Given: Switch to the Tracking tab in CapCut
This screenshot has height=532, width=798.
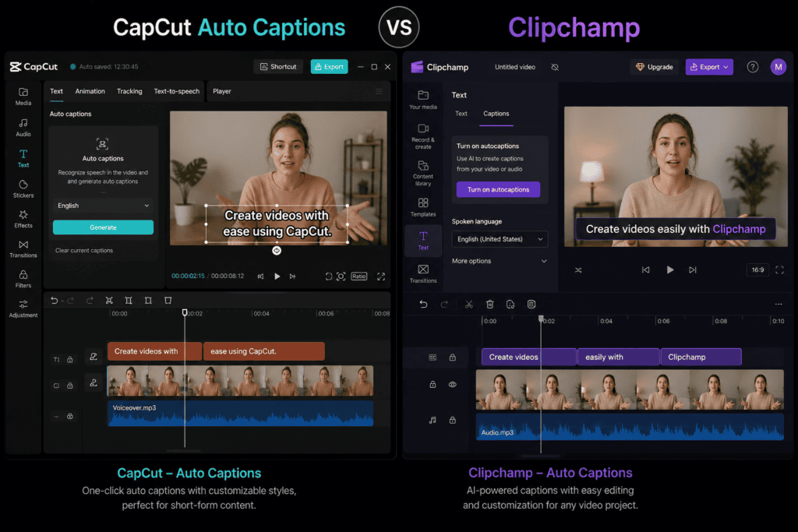Looking at the screenshot, I should pos(129,92).
